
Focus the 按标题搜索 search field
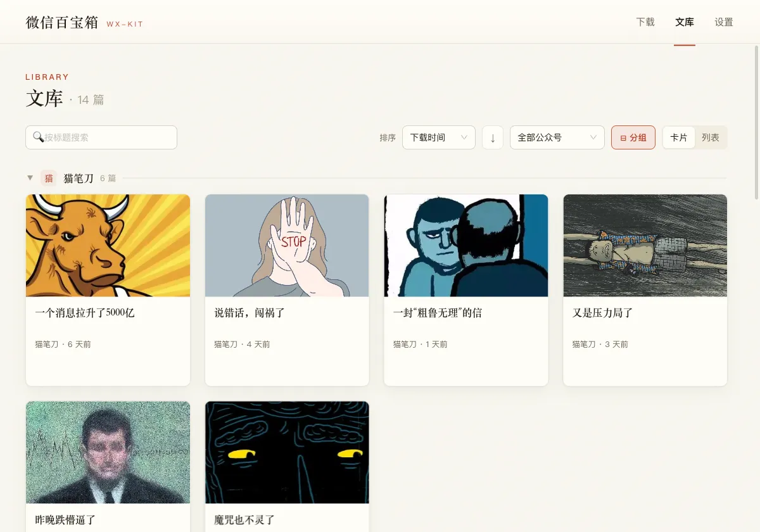pos(101,137)
